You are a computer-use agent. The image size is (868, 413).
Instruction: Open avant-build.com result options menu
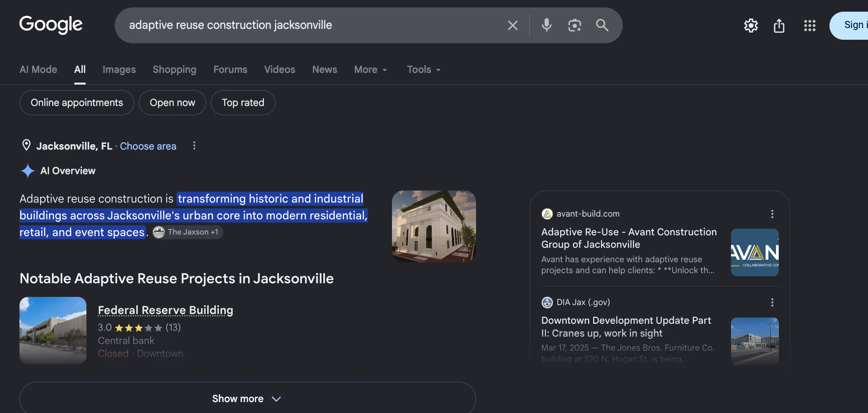pyautogui.click(x=772, y=214)
